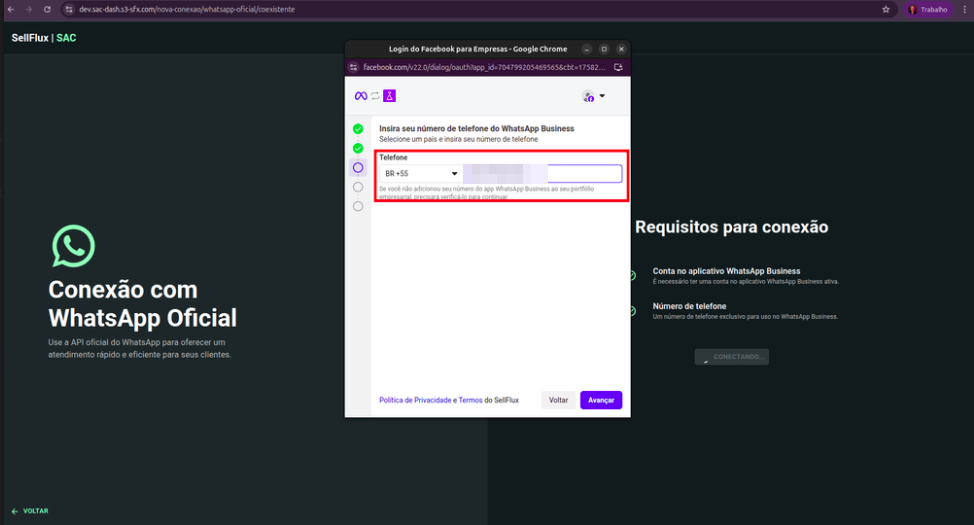This screenshot has width=974, height=525.
Task: Click the browser reload button
Action: click(46, 9)
